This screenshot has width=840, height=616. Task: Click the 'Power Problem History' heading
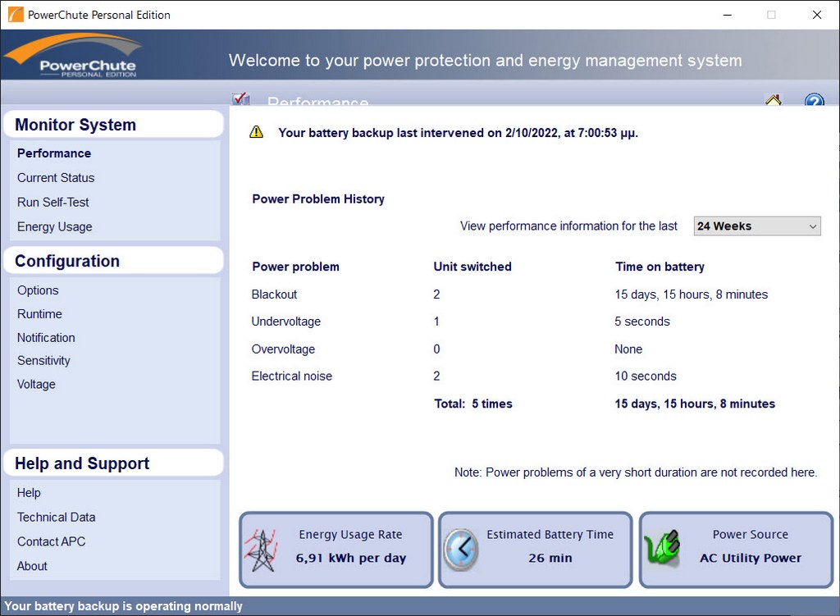tap(318, 199)
